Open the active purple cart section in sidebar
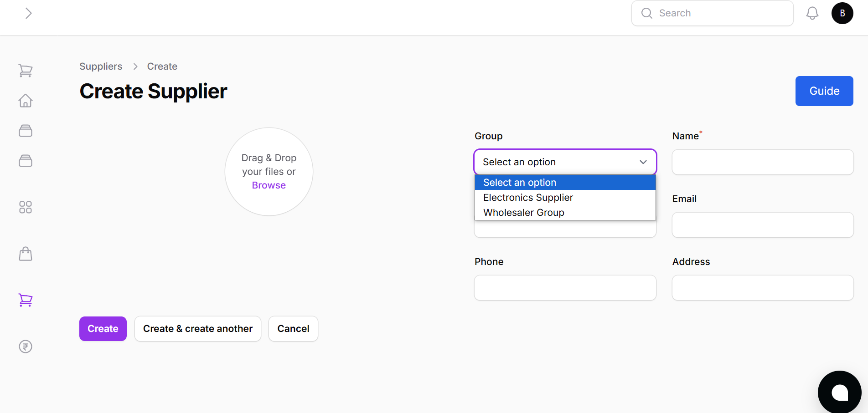Viewport: 868px width, 413px height. point(26,300)
